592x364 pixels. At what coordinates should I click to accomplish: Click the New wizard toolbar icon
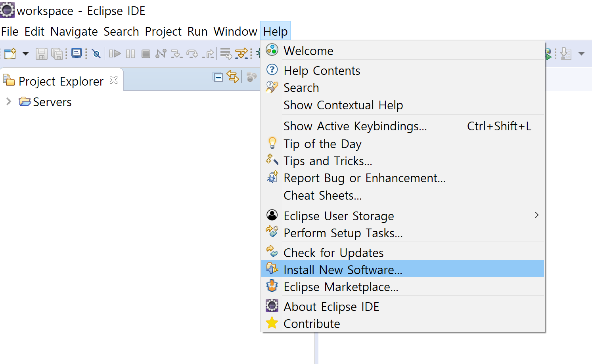click(10, 53)
